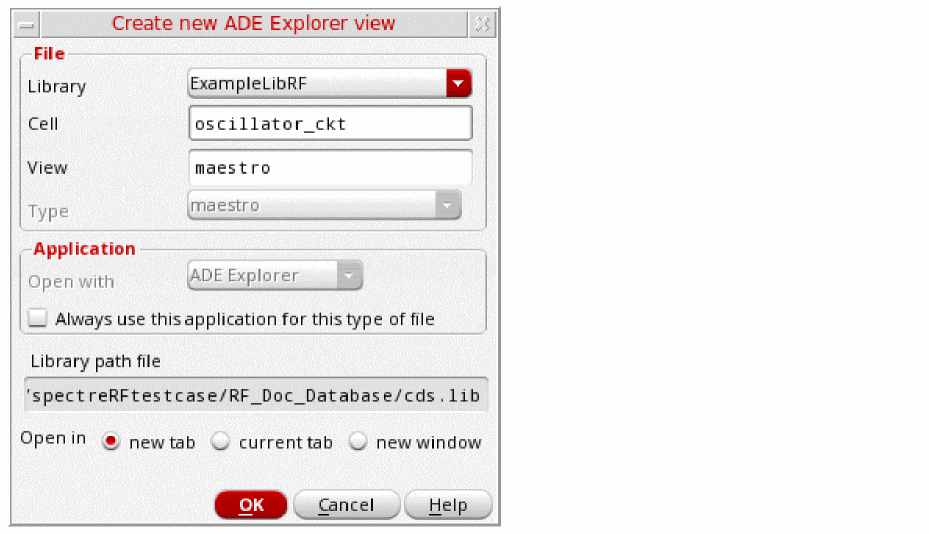Image resolution: width=929 pixels, height=534 pixels.
Task: Open the window menu icon in title bar
Action: pyautogui.click(x=26, y=25)
